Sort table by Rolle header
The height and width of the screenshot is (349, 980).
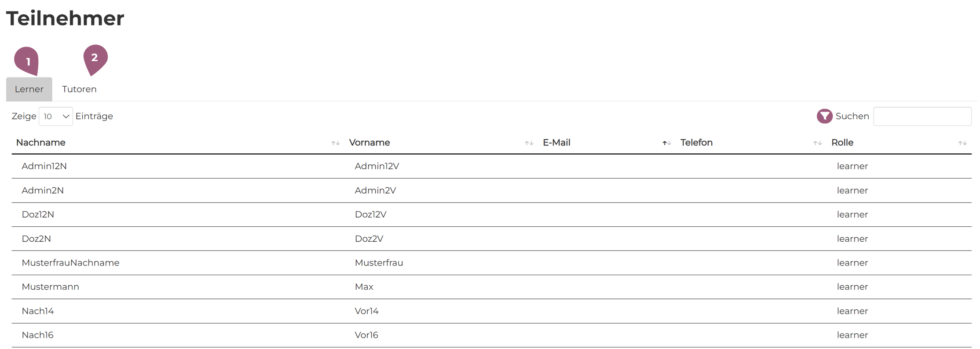tap(842, 142)
